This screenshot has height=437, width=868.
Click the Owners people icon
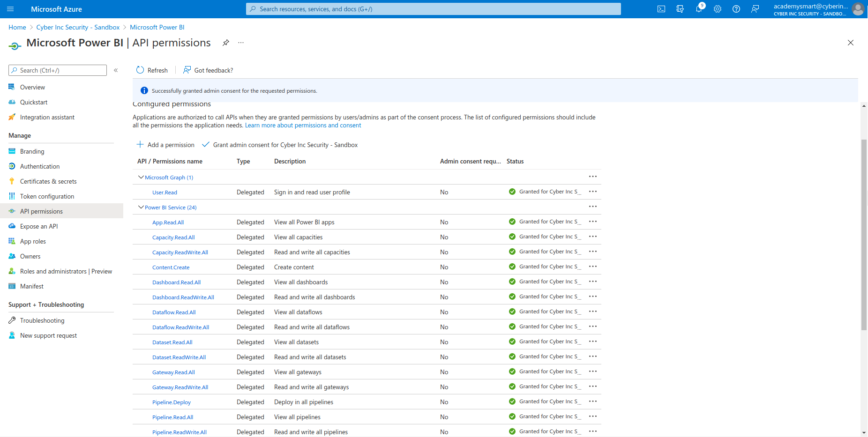[x=12, y=256]
